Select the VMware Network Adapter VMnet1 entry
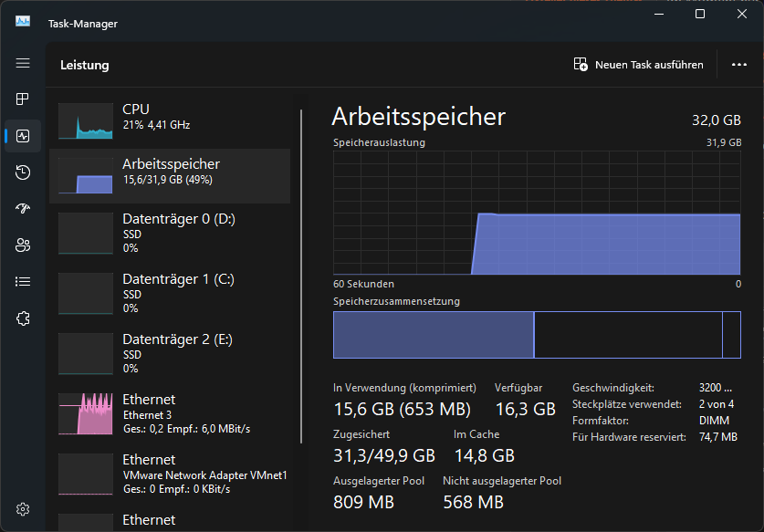 (x=170, y=474)
